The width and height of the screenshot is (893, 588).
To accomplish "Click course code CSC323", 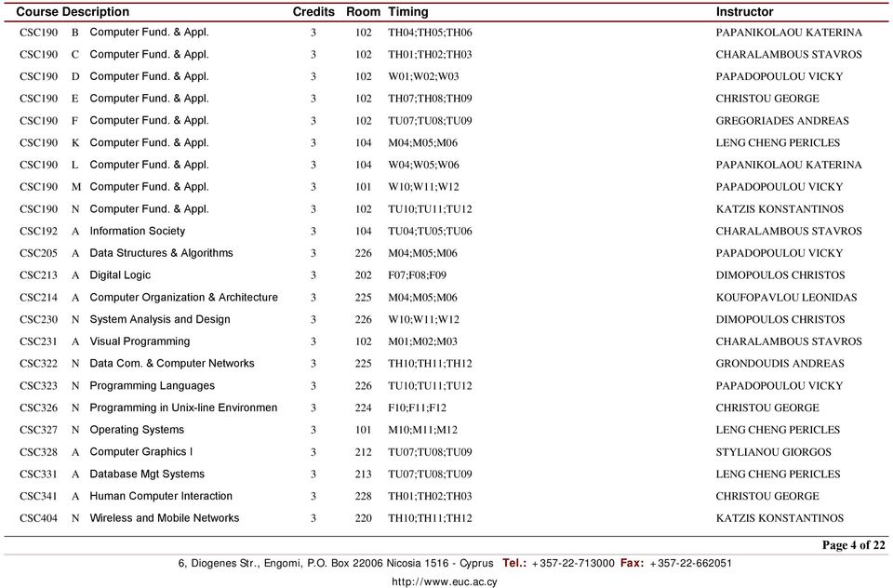I will pos(39,386).
